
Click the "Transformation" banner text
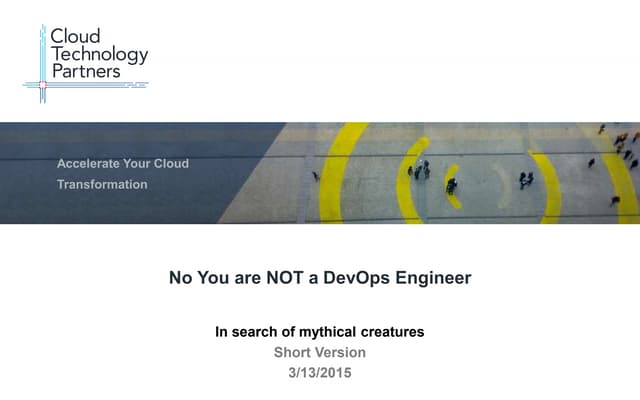(102, 184)
